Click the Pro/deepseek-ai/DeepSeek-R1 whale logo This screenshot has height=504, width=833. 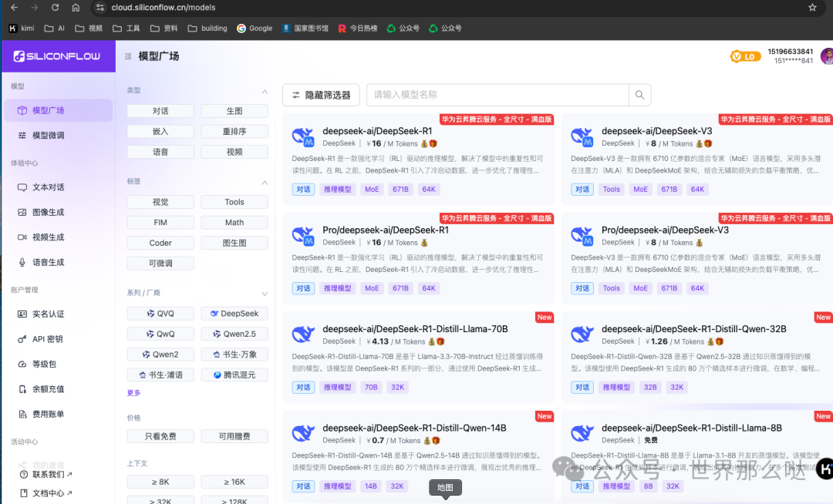pos(303,236)
